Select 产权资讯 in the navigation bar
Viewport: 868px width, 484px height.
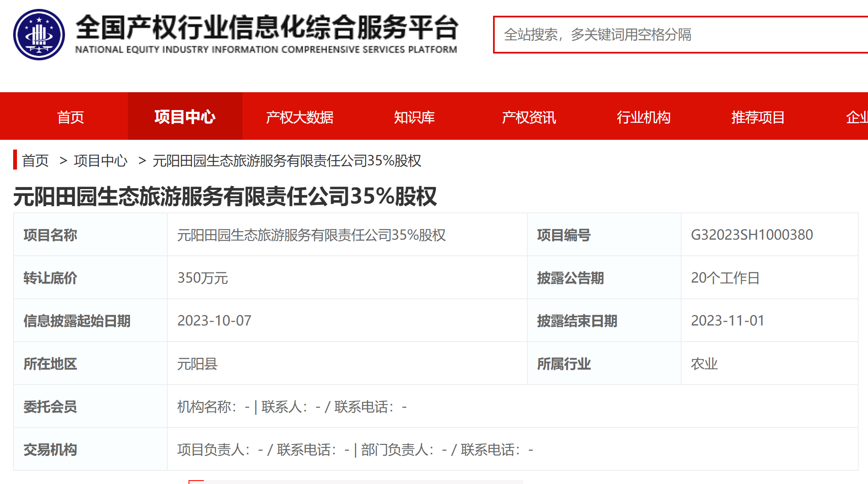point(529,117)
